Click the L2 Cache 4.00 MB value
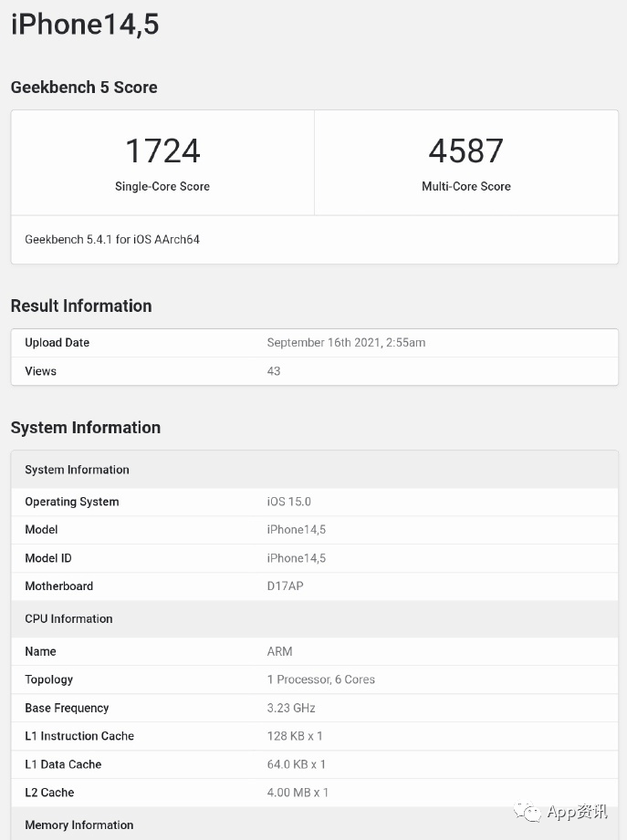Viewport: 627px width, 840px height. pyautogui.click(x=298, y=793)
